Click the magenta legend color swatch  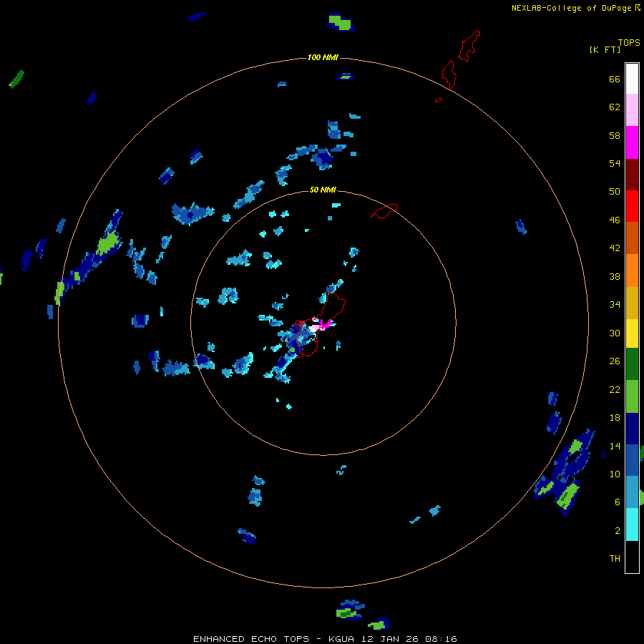tap(632, 142)
